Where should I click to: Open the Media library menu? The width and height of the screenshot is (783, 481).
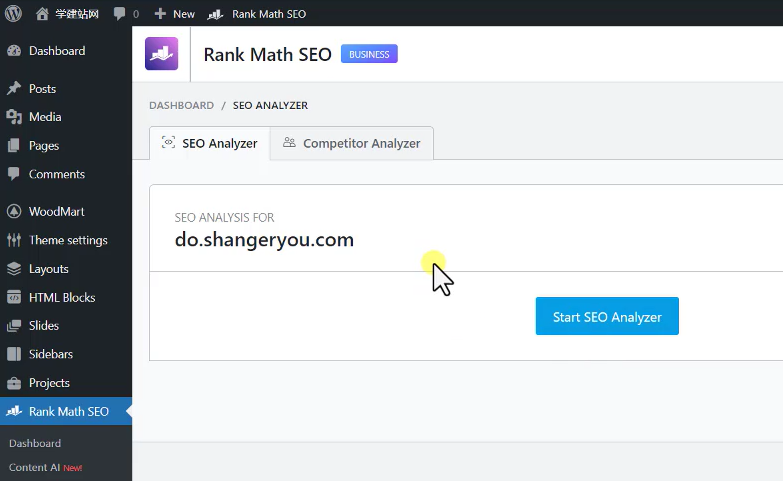[x=44, y=117]
